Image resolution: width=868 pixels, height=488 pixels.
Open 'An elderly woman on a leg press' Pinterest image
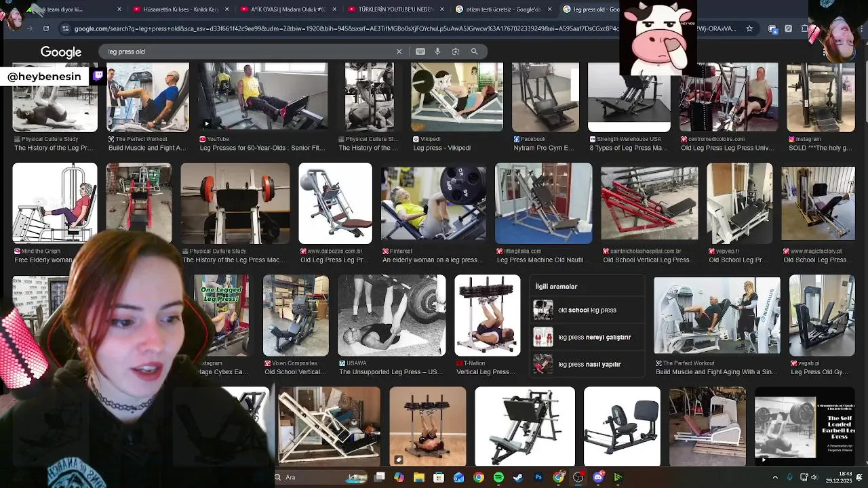[433, 203]
